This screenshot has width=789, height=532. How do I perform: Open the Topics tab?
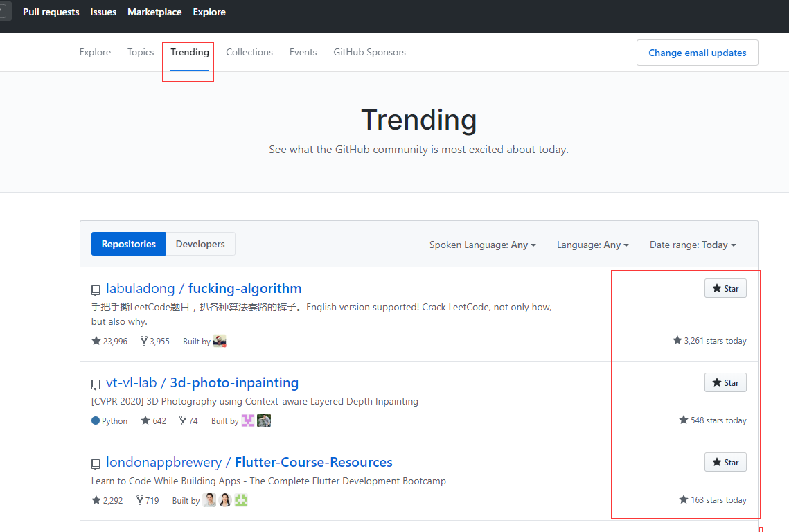click(x=141, y=53)
